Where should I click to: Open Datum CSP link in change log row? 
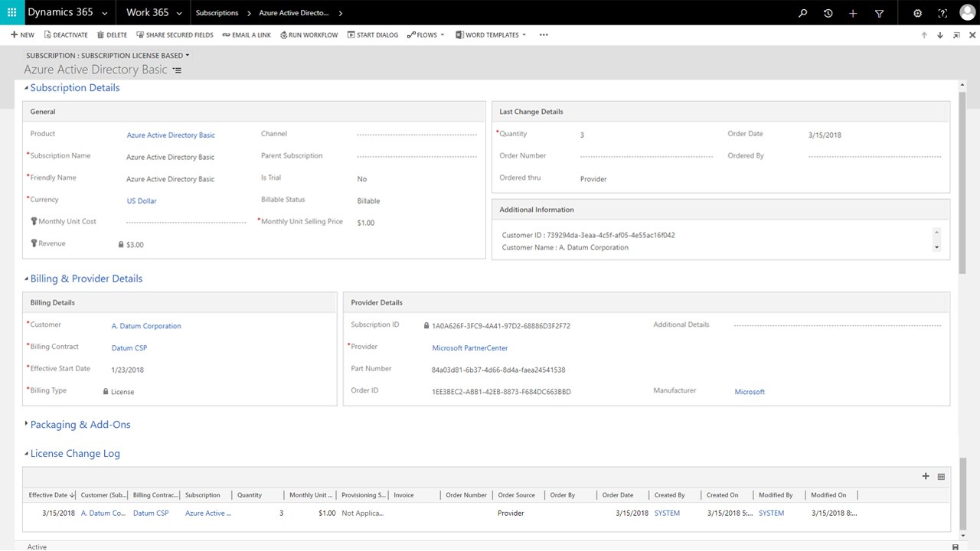(151, 514)
